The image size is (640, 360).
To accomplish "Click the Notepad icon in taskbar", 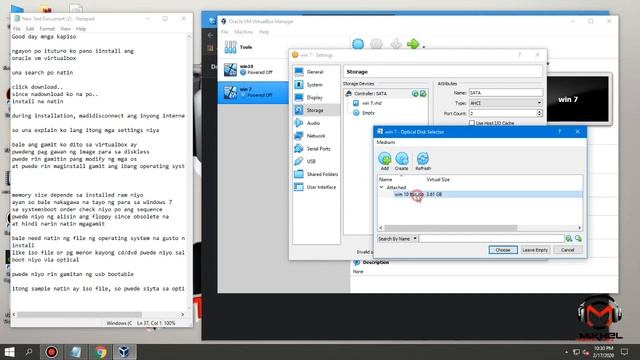I will pos(76,352).
